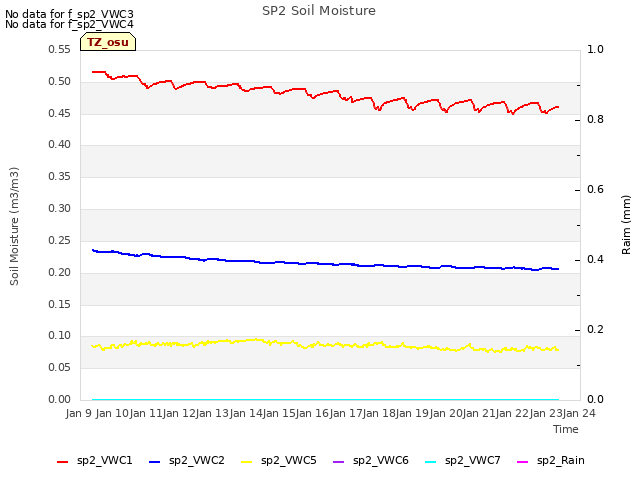Click the sp2_VWC6 legend entry

371,461
